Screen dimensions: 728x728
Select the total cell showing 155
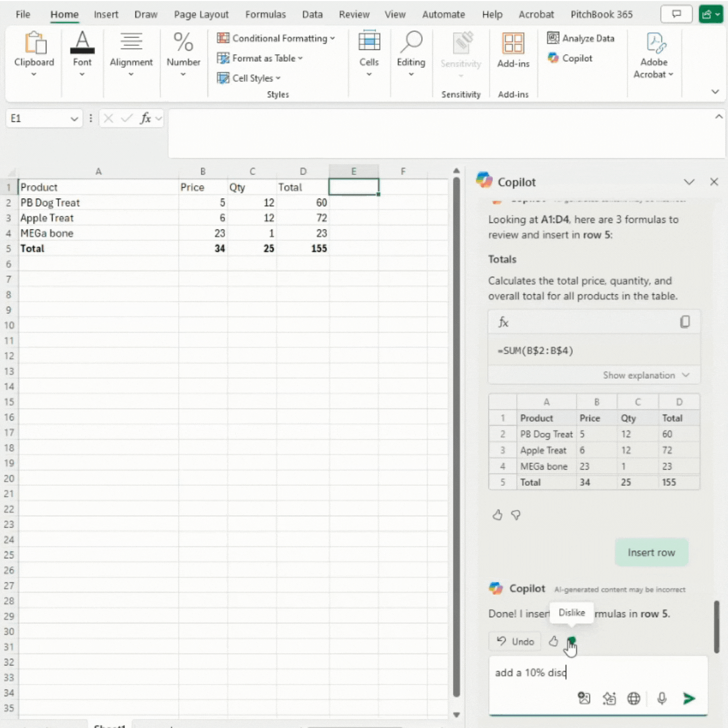[303, 248]
